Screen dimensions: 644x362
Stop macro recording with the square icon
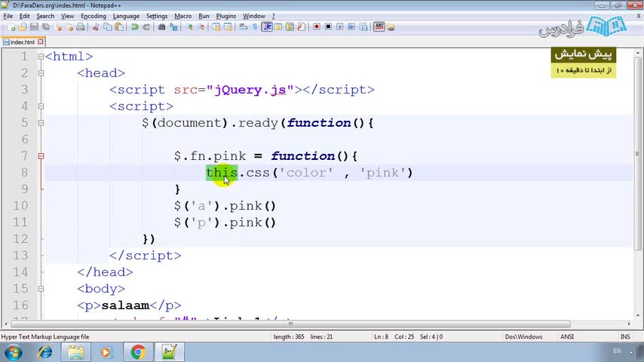tap(328, 27)
